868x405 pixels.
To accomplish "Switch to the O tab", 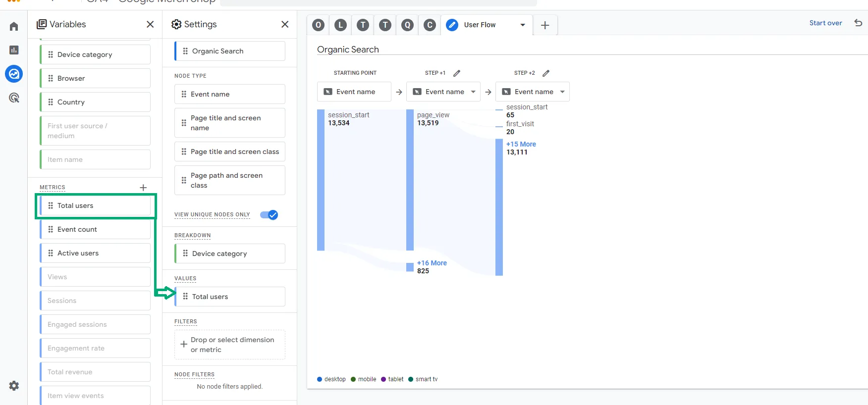I will coord(319,25).
